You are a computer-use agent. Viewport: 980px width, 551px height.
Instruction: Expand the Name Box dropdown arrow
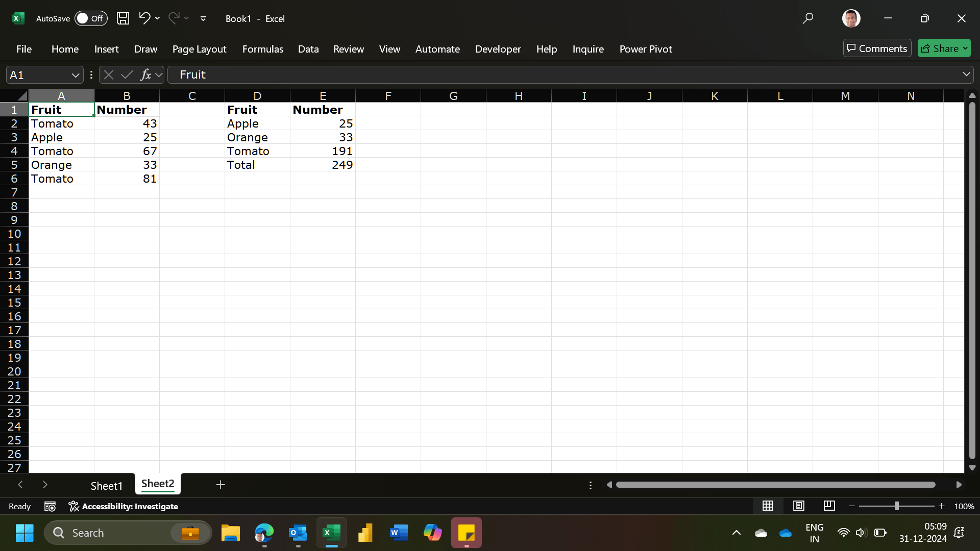[76, 75]
